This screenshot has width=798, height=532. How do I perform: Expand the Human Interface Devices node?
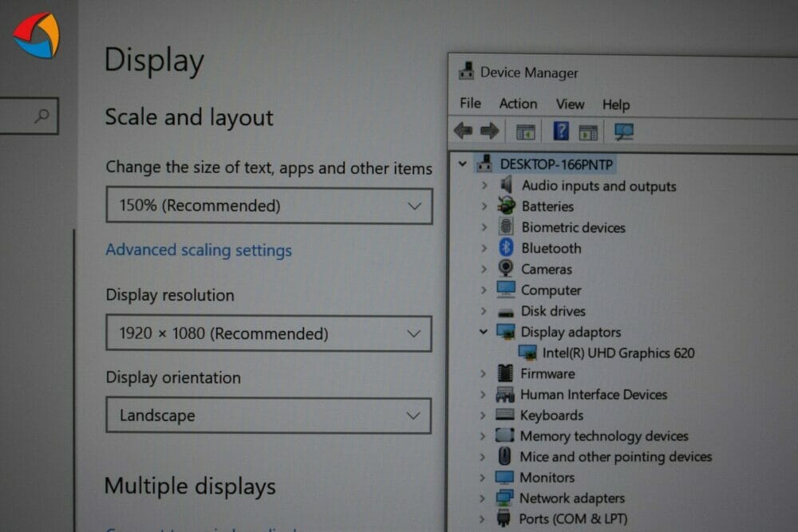click(x=483, y=394)
